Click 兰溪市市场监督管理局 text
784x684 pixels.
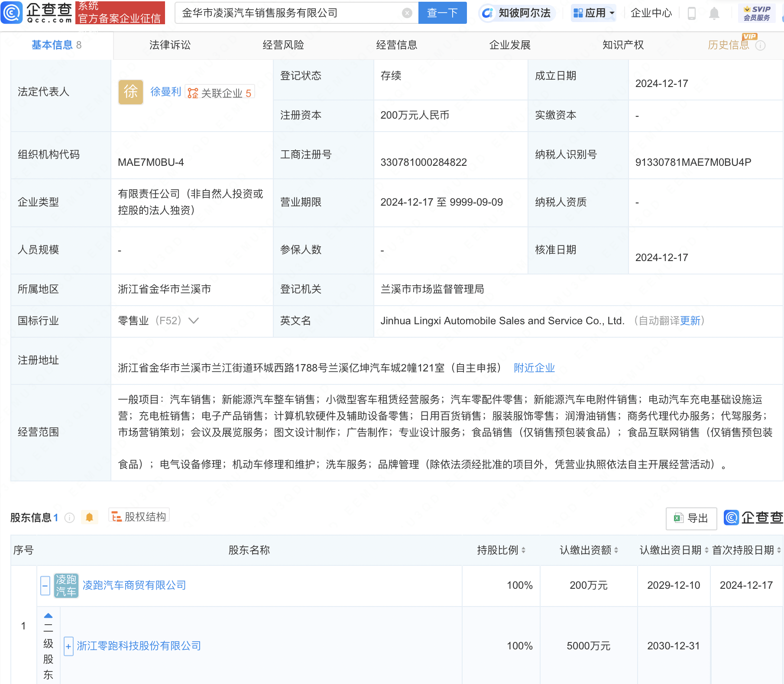point(432,289)
